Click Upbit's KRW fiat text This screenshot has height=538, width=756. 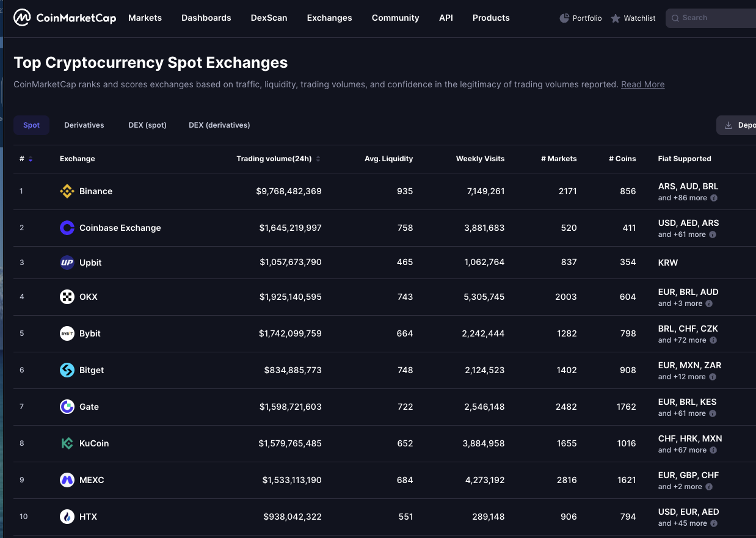[x=668, y=263]
